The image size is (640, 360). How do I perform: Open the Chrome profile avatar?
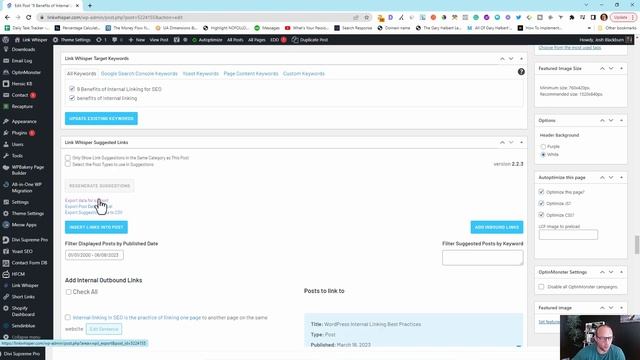[x=604, y=18]
